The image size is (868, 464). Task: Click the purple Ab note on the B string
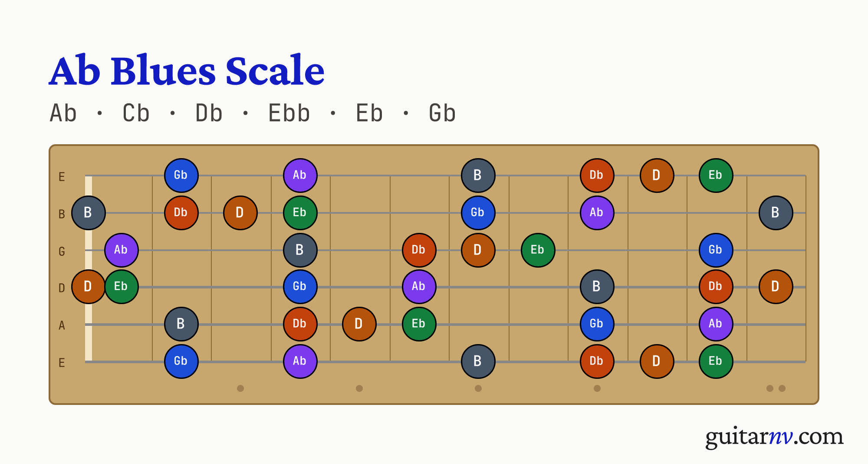coord(597,212)
